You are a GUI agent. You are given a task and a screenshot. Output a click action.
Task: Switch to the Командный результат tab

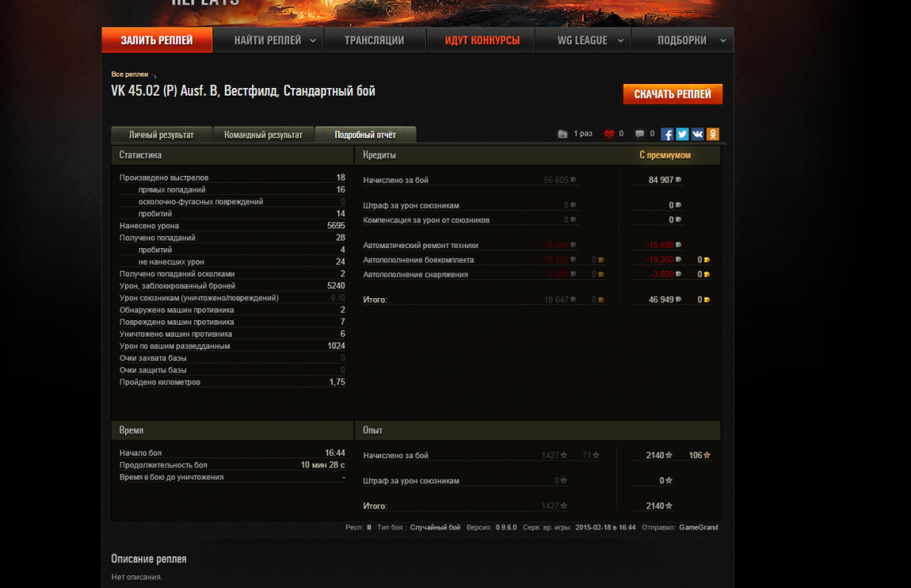click(263, 135)
